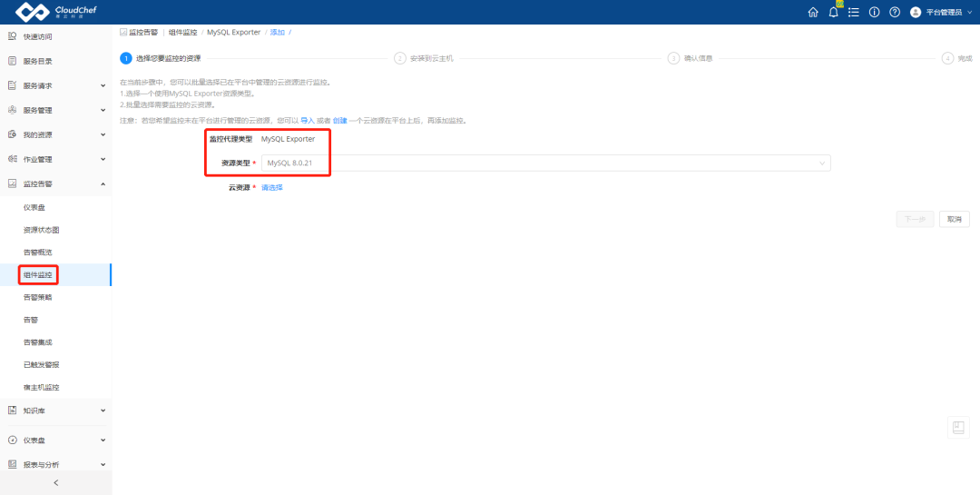The image size is (980, 495).
Task: Click the MySQL Exporter agent type value
Action: (289, 139)
